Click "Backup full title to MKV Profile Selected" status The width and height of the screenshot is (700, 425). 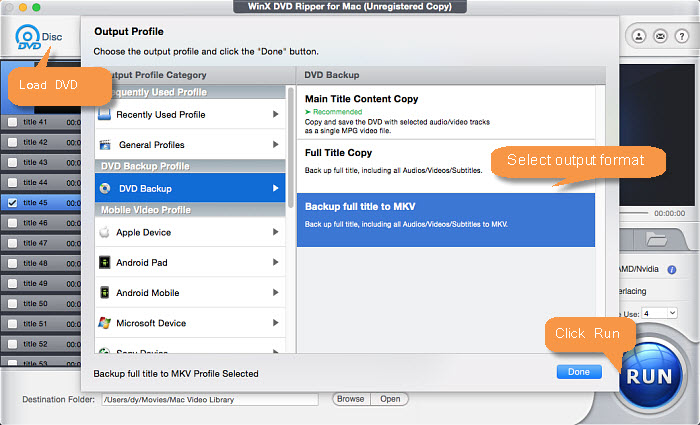click(176, 374)
